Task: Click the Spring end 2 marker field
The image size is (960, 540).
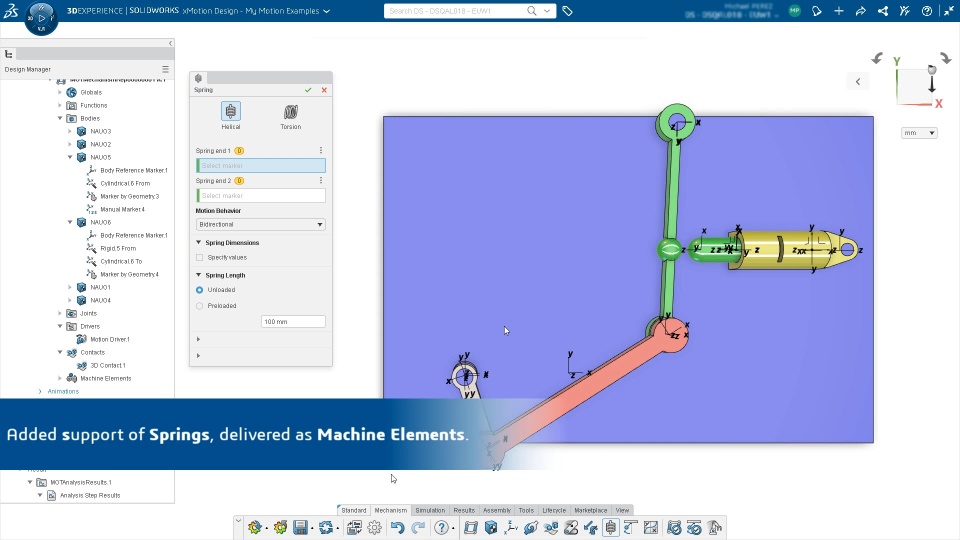Action: pos(261,195)
